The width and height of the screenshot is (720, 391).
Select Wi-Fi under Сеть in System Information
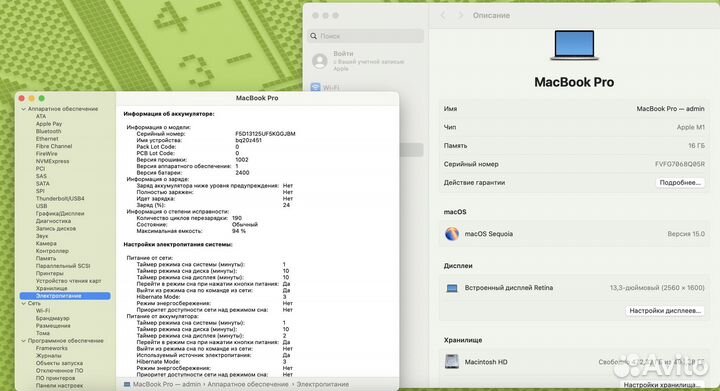(43, 311)
